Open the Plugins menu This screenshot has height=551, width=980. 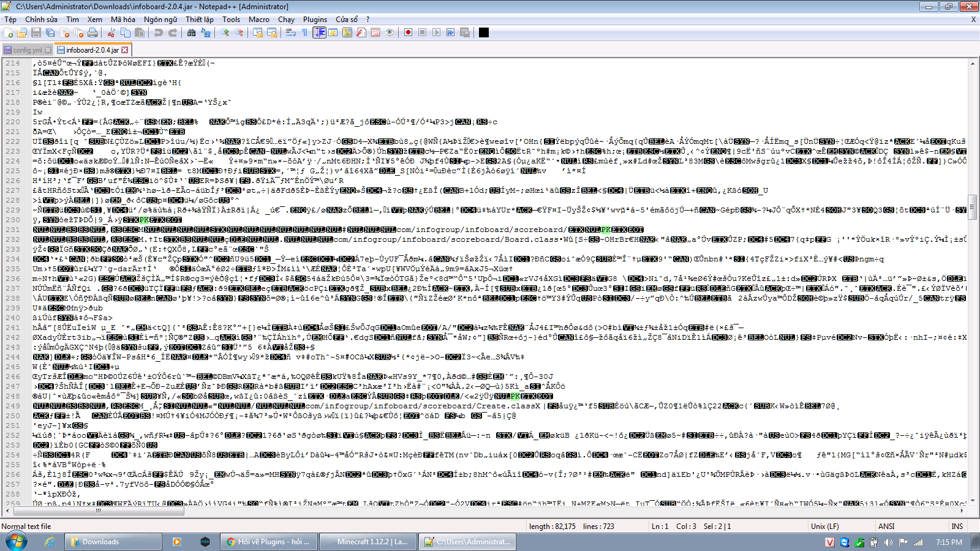(315, 19)
